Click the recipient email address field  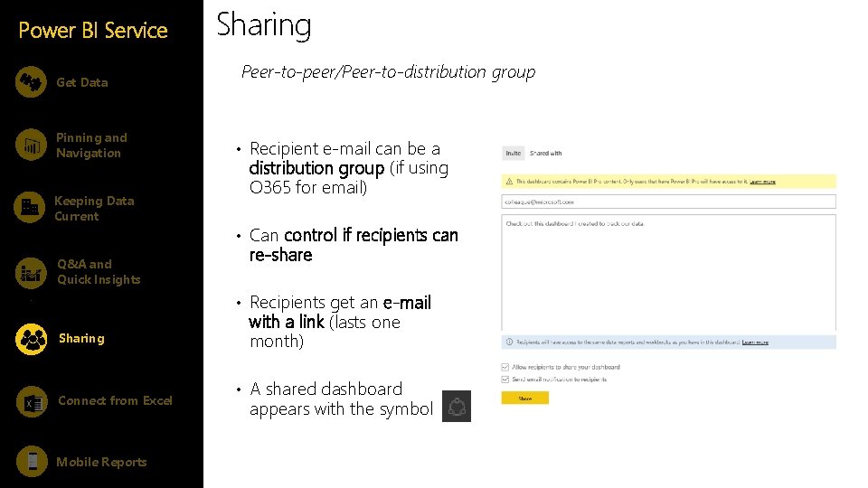(668, 202)
